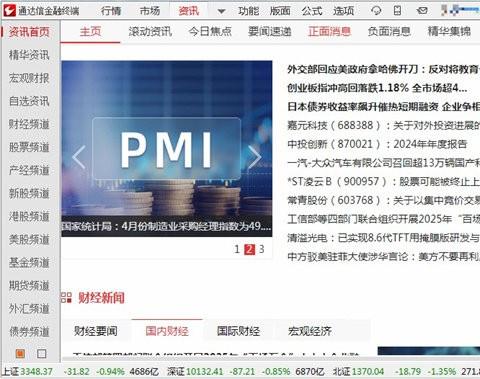Select 期货频道 in the sidebar
Screen dimensions: 480x379
coord(29,286)
